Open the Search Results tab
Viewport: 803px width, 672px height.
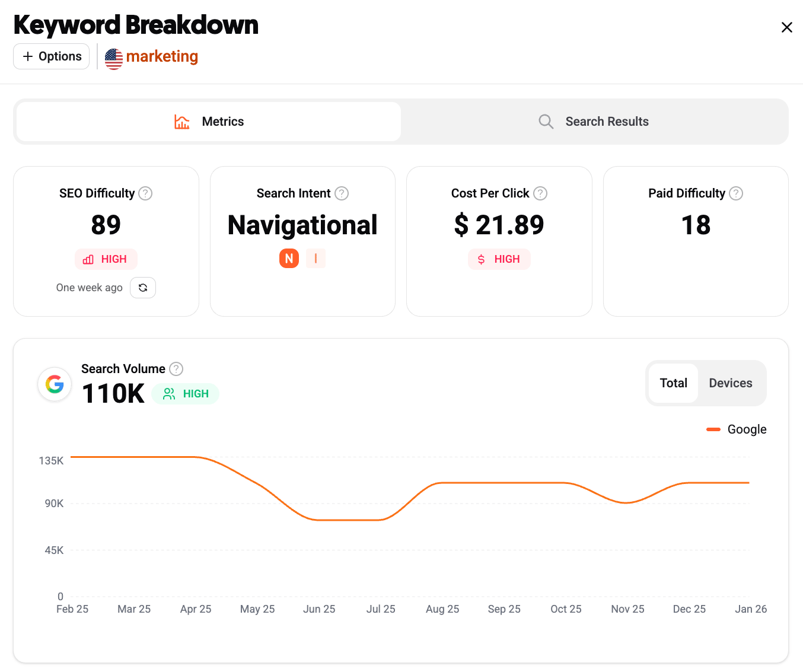[x=594, y=122]
